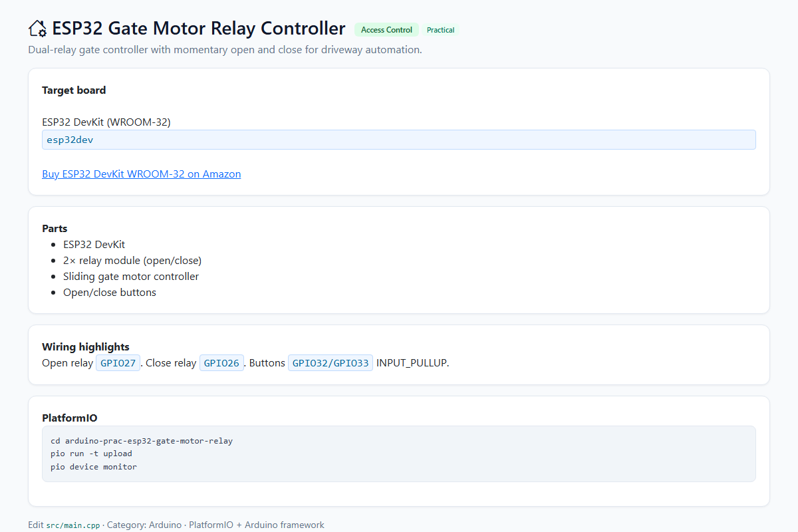The width and height of the screenshot is (798, 532).
Task: Click the 'cd arduino-prac-esp32-gate-motor-relay' line
Action: pyautogui.click(x=142, y=441)
